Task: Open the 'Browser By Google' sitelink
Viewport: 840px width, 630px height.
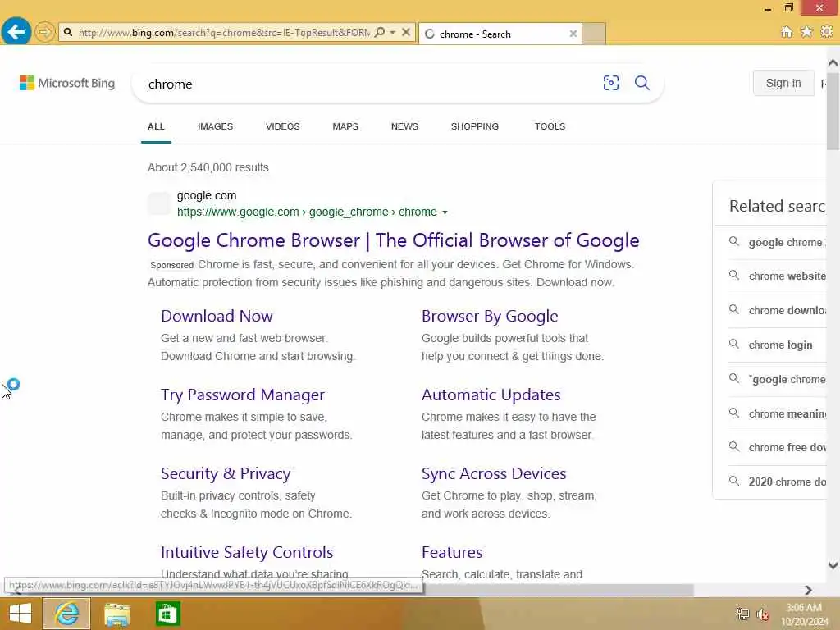Action: point(490,316)
